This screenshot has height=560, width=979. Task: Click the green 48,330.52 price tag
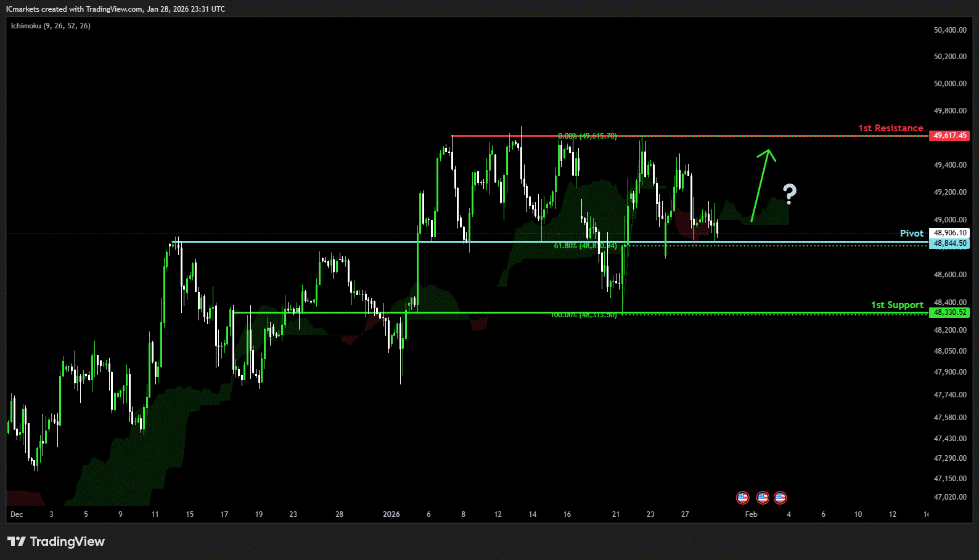click(x=949, y=312)
